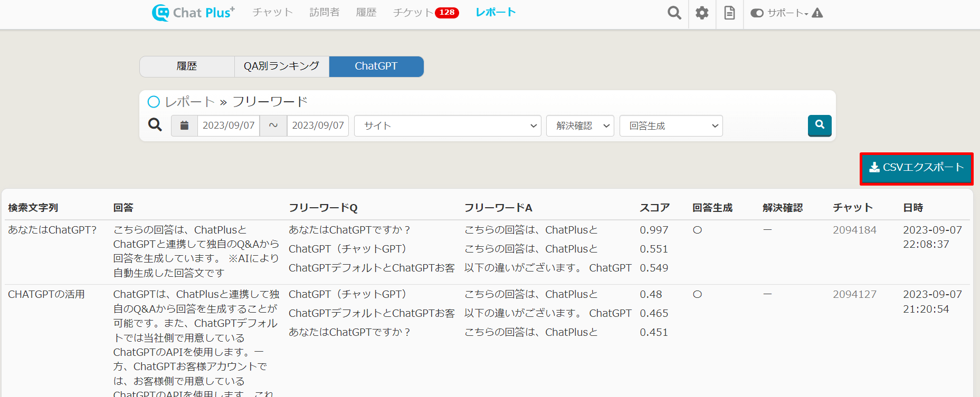Click the レポート breadcrumb text

[x=190, y=102]
